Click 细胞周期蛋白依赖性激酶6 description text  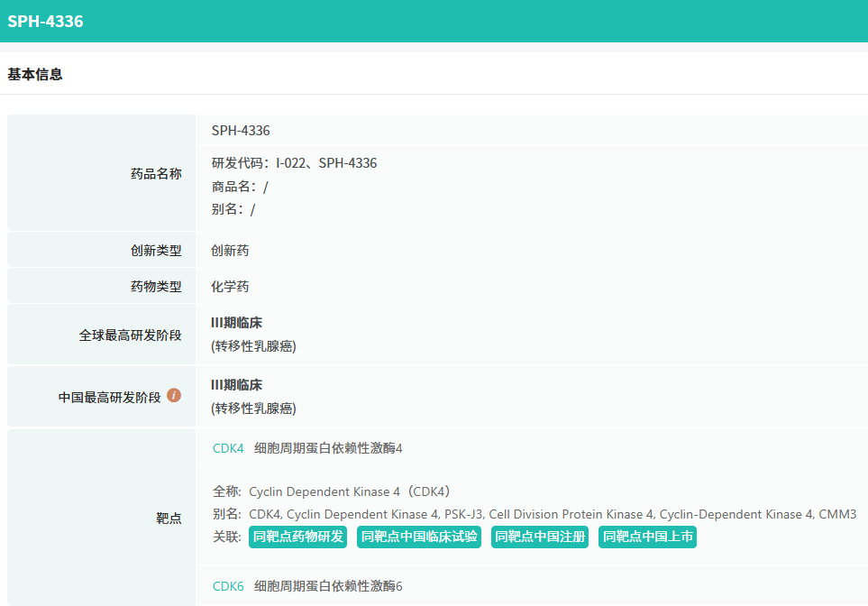[328, 586]
